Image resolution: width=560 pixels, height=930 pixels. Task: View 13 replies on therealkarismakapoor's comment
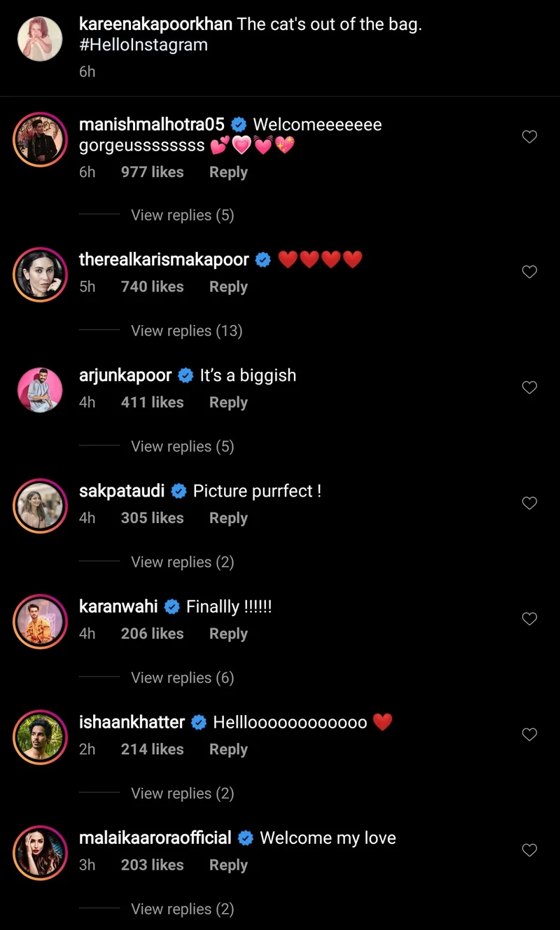coord(186,331)
